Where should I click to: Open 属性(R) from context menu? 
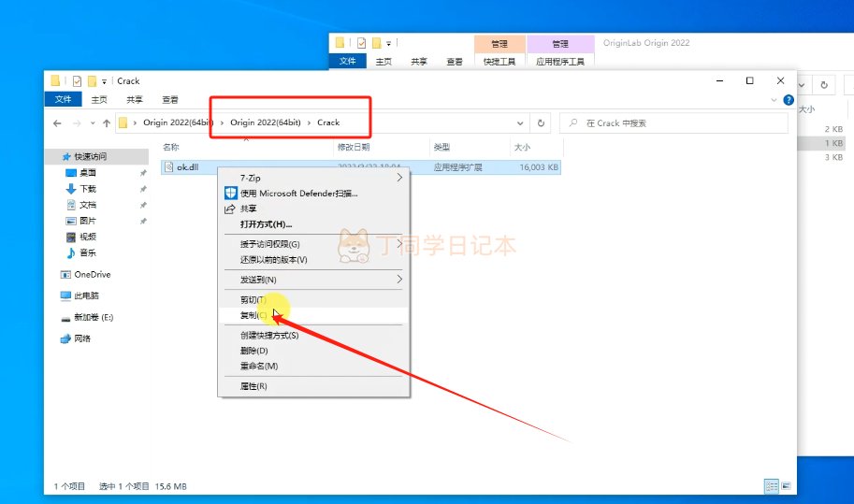(313, 386)
